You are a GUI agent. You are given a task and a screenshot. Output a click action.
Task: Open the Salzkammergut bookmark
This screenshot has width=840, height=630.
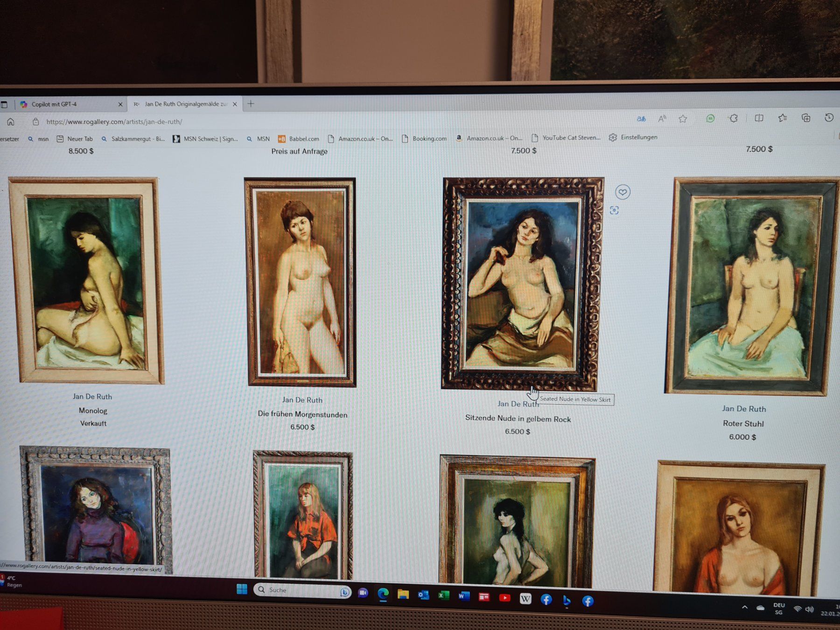tap(133, 139)
